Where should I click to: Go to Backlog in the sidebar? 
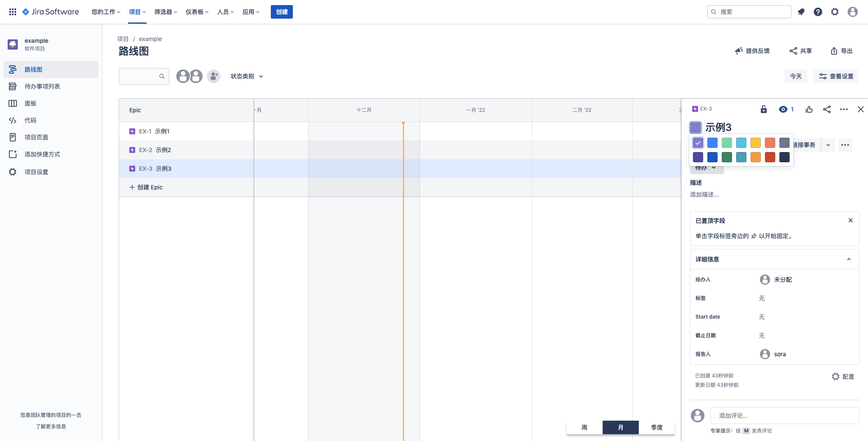click(51, 86)
